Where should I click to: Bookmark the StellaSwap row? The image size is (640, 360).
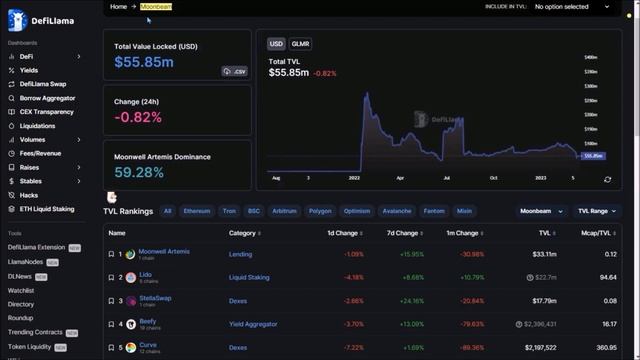click(x=111, y=301)
